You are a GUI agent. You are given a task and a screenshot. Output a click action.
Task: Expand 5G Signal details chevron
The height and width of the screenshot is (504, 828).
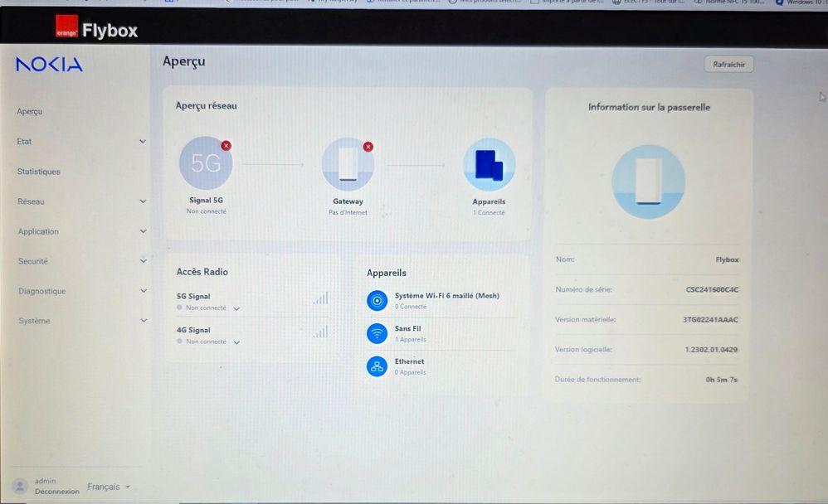pos(236,308)
